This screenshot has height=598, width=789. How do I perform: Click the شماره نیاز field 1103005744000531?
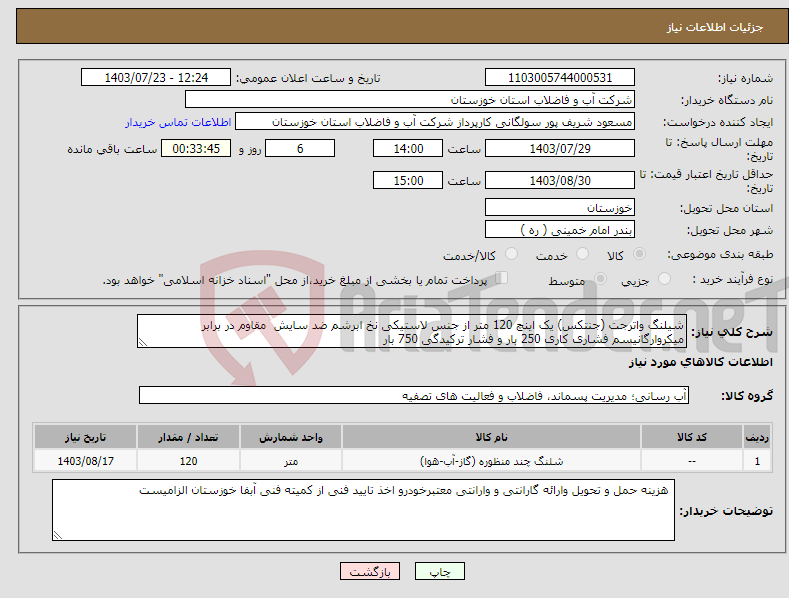pyautogui.click(x=560, y=78)
